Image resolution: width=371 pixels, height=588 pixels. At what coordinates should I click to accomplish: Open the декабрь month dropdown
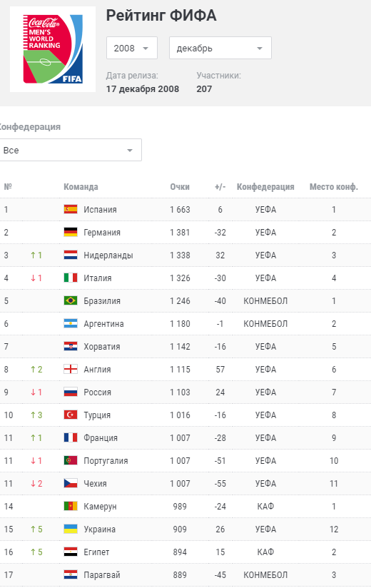pyautogui.click(x=220, y=48)
